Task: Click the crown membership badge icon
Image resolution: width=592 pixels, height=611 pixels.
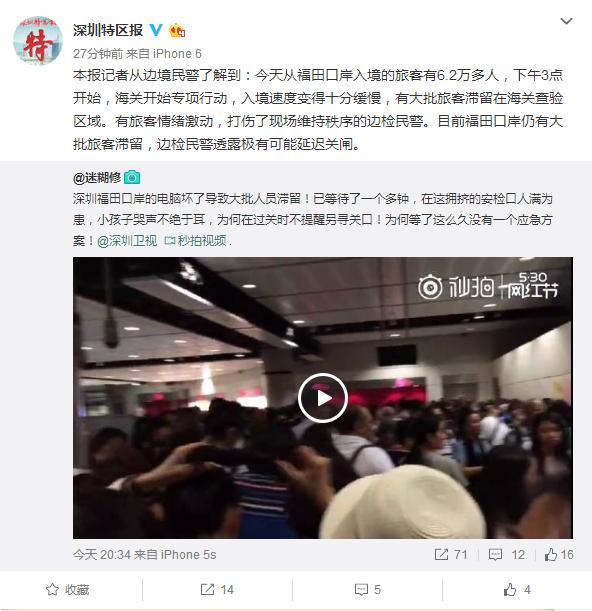Action: (177, 30)
